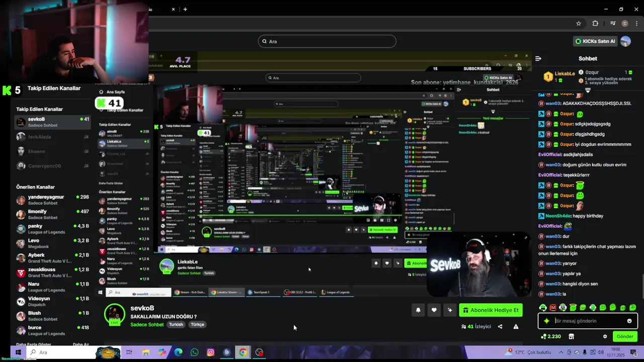Image resolution: width=644 pixels, height=362 pixels.
Task: Open Blush recommended channel
Action: pos(52,316)
